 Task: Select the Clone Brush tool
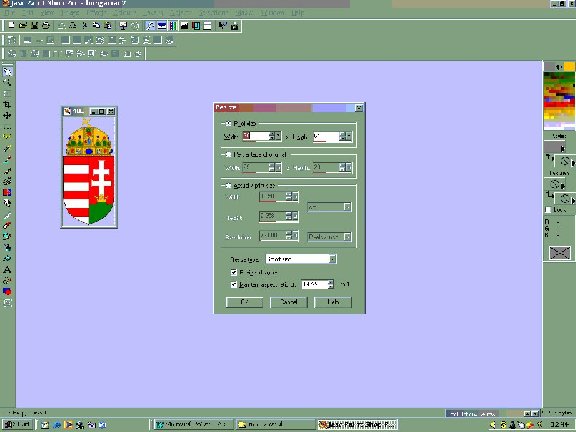pyautogui.click(x=7, y=181)
